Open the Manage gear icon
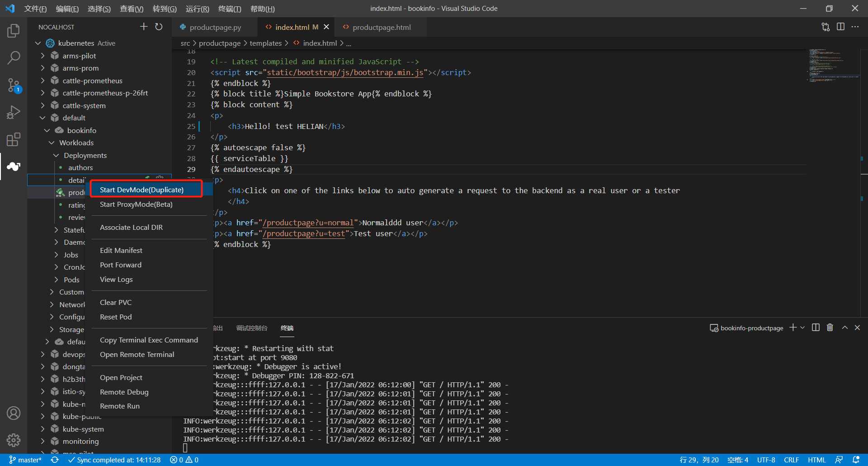The image size is (868, 466). [x=14, y=440]
